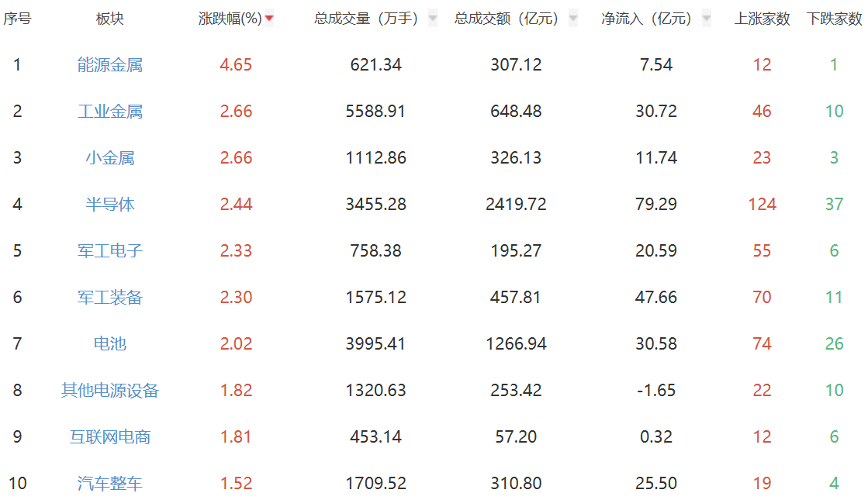View the 军工电子 sector details
This screenshot has height=500, width=868.
point(110,251)
